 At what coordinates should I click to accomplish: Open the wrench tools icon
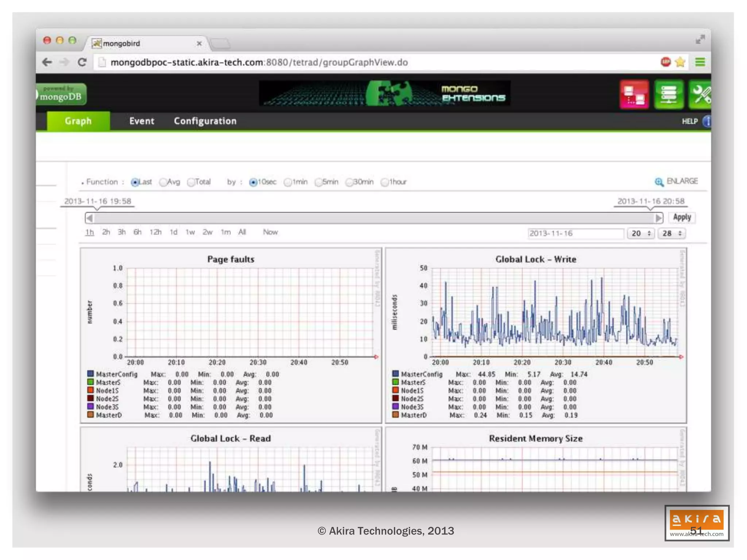click(x=700, y=94)
